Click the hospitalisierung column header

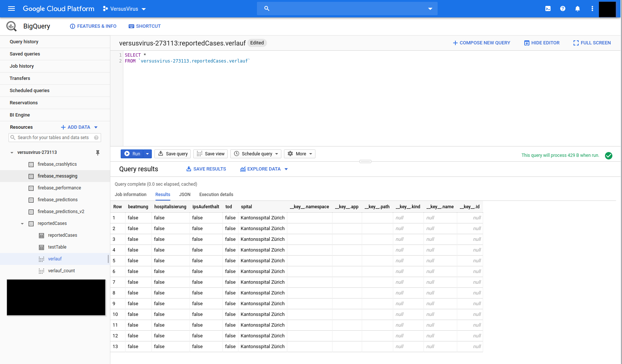click(170, 207)
